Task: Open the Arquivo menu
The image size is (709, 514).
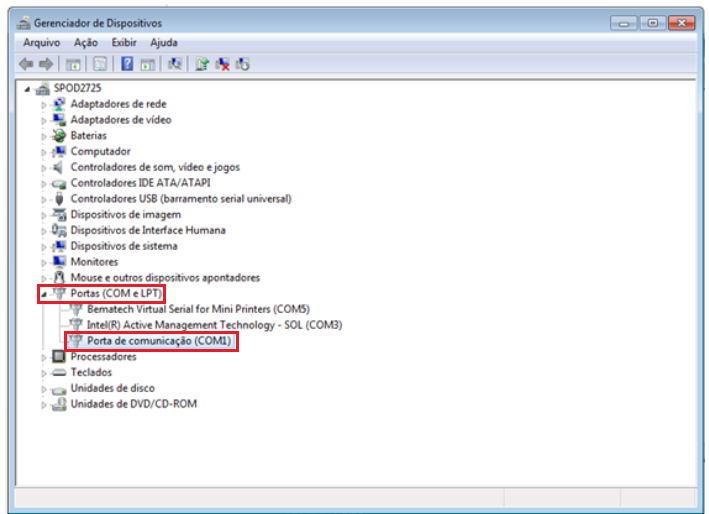Action: pos(42,43)
